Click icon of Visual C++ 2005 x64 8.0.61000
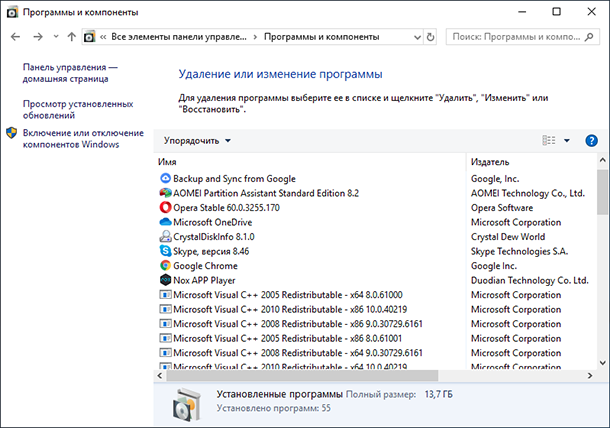Viewport: 610px width, 428px height. point(165,295)
